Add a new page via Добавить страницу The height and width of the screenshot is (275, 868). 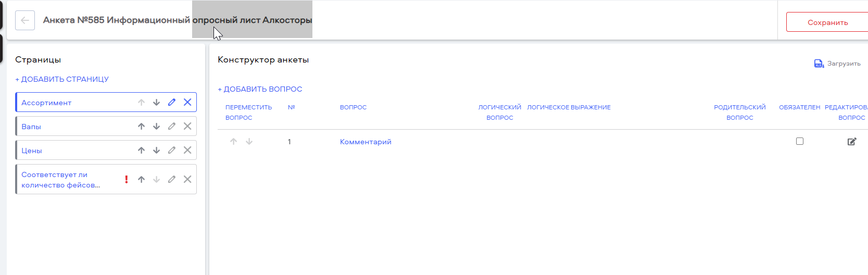(62, 79)
